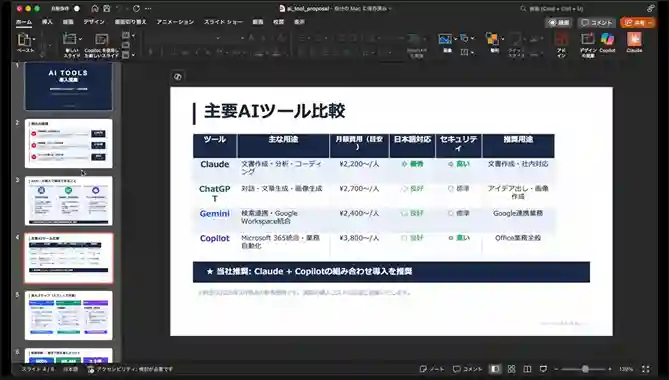This screenshot has width=669, height=380.
Task: Click Copilot を使用した新しいスライド icon
Action: click(102, 40)
